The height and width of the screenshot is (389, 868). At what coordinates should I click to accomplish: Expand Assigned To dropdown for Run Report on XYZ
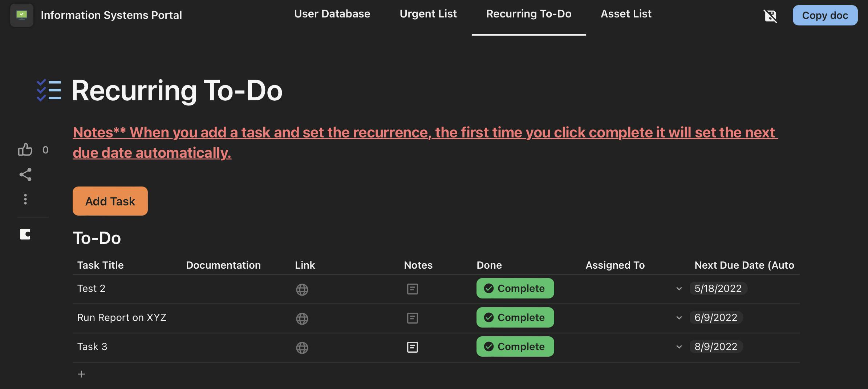tap(679, 318)
